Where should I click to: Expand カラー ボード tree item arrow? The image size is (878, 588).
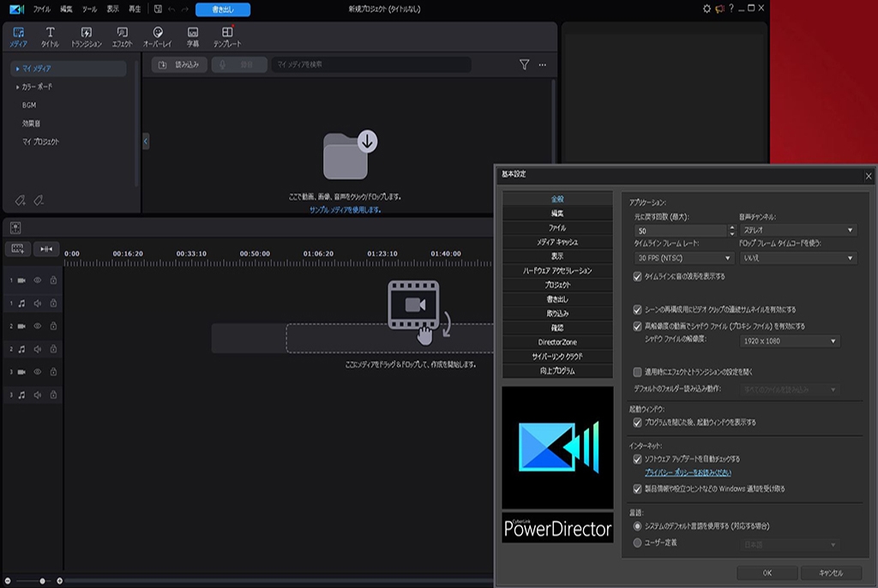(x=17, y=87)
